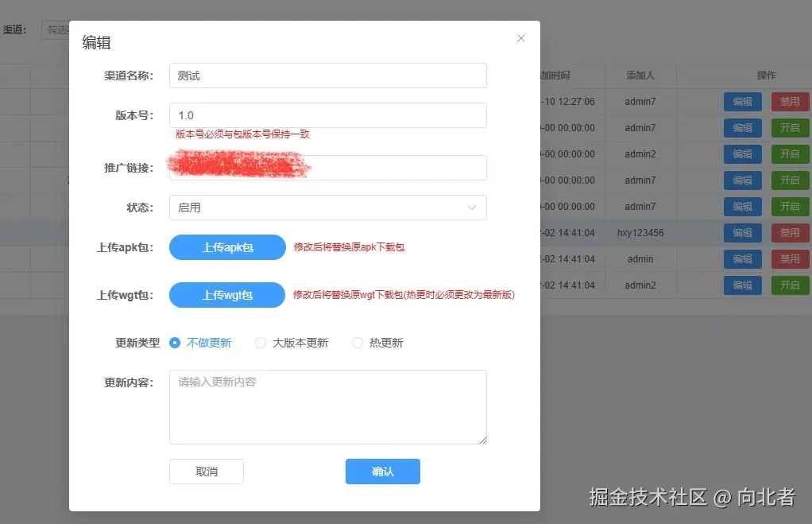Click the green 开启 button in the bottom row
The height and width of the screenshot is (524, 812).
pos(790,285)
